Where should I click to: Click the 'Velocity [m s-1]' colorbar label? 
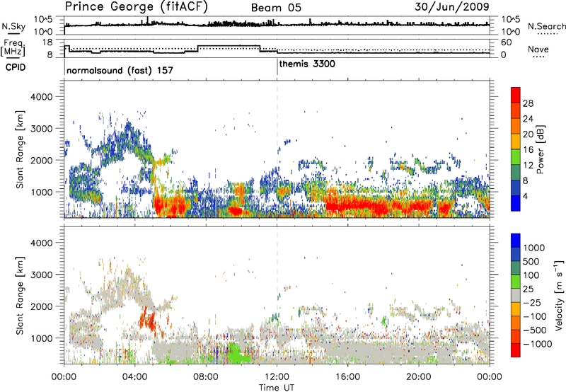tap(559, 295)
